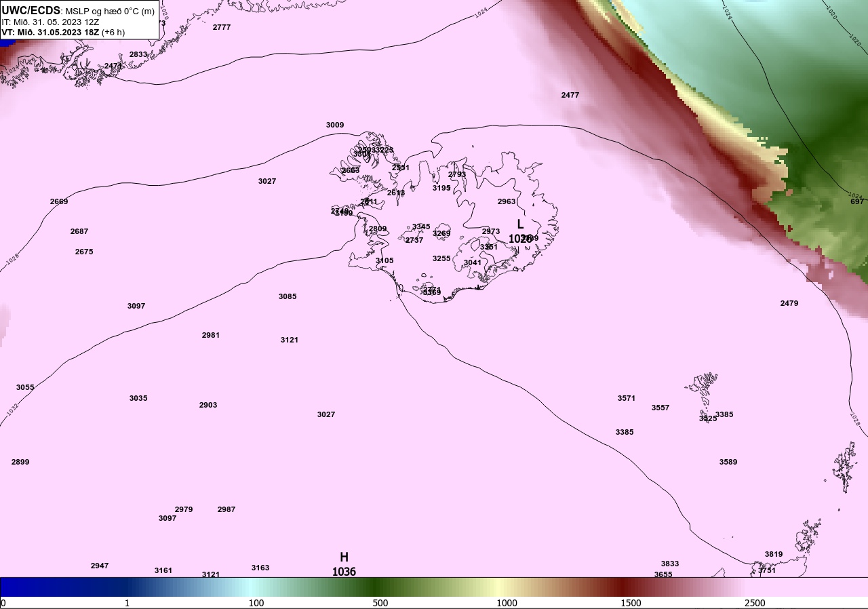Click the 2973 value over Iceland
The image size is (868, 609).
coord(491,231)
